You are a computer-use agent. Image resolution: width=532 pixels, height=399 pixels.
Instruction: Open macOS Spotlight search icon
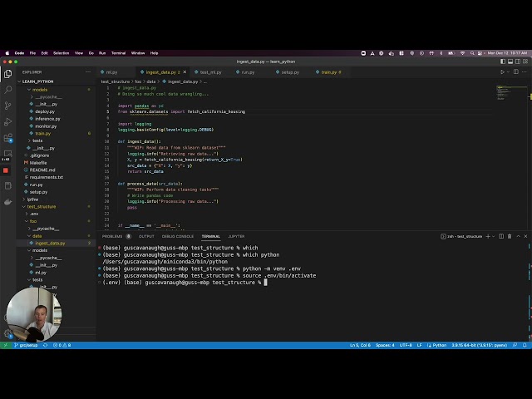pos(472,53)
